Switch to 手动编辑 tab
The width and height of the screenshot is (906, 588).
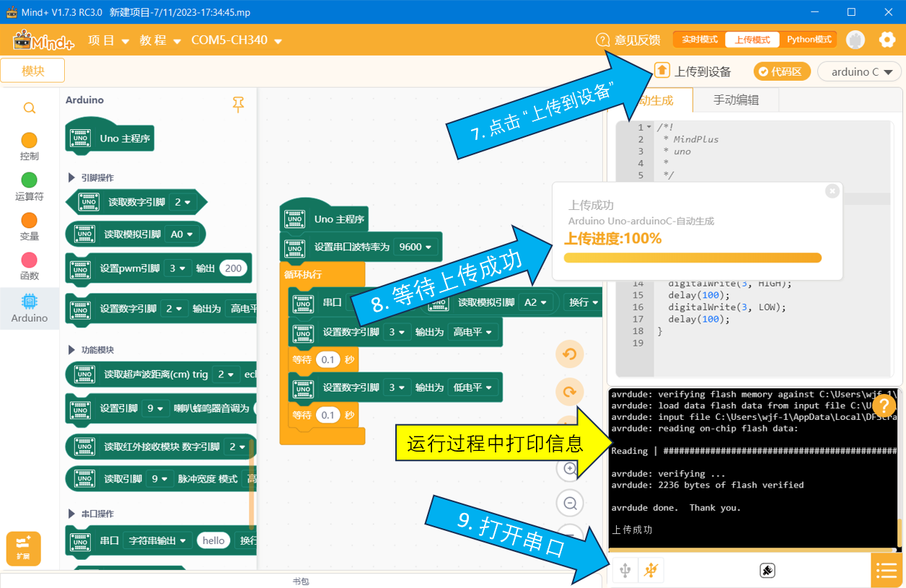[736, 100]
